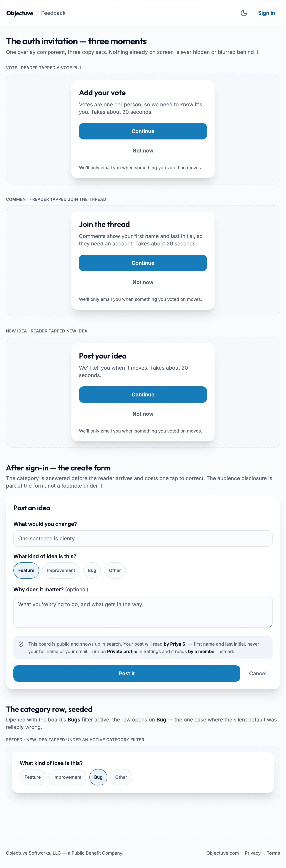Click the shield icon in disclosure note
Image resolution: width=286 pixels, height=868 pixels.
[x=21, y=644]
